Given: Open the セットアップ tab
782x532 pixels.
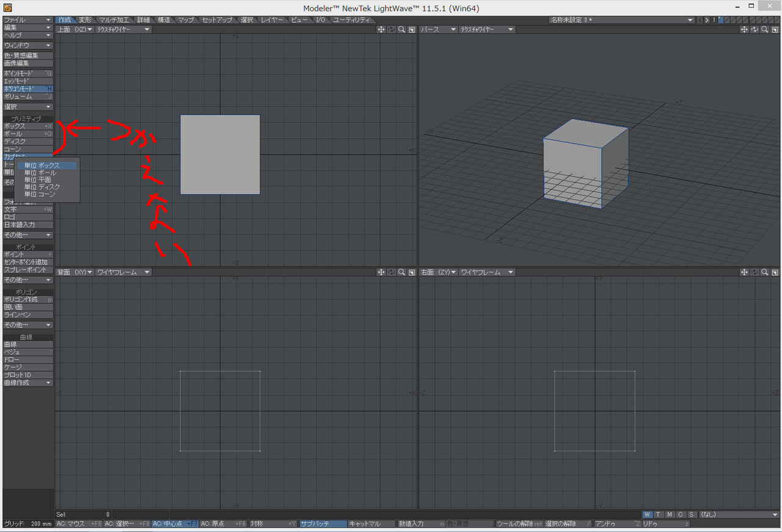Looking at the screenshot, I should (x=217, y=20).
